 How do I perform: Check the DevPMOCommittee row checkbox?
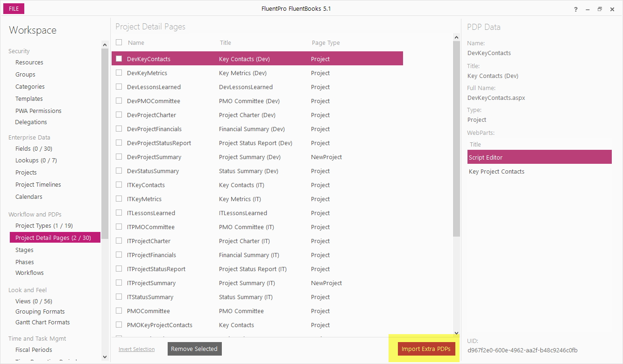119,101
